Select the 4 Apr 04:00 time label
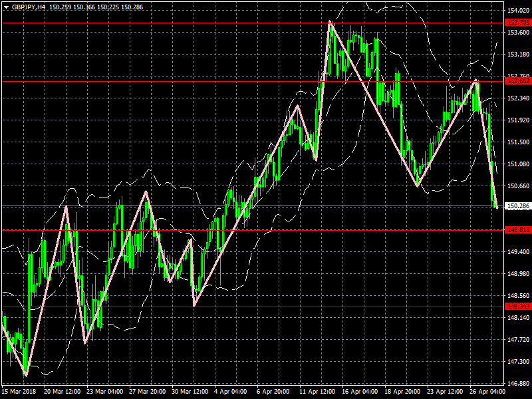Viewport: 532px width, 399px height. pyautogui.click(x=231, y=392)
